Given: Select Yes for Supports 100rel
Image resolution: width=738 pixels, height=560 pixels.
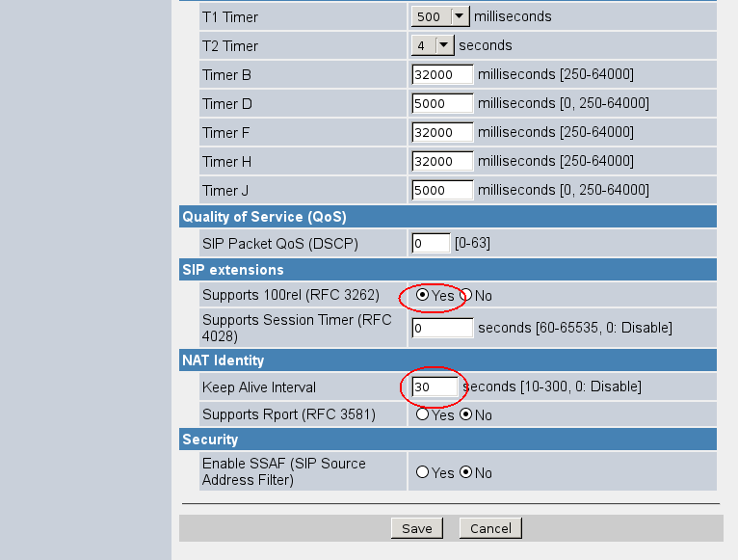Looking at the screenshot, I should click(423, 296).
